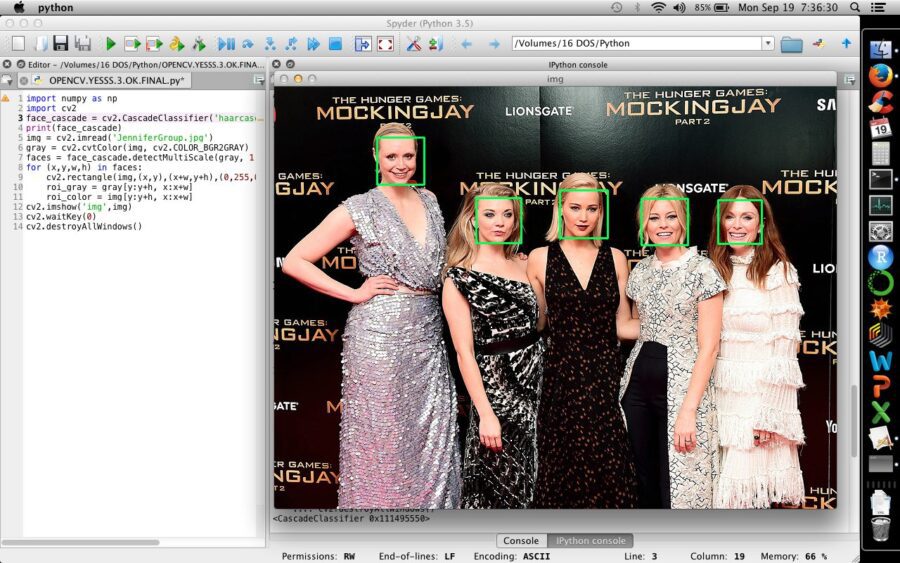Maximize current pane toolbar icon
The width and height of the screenshot is (900, 563).
tap(363, 44)
